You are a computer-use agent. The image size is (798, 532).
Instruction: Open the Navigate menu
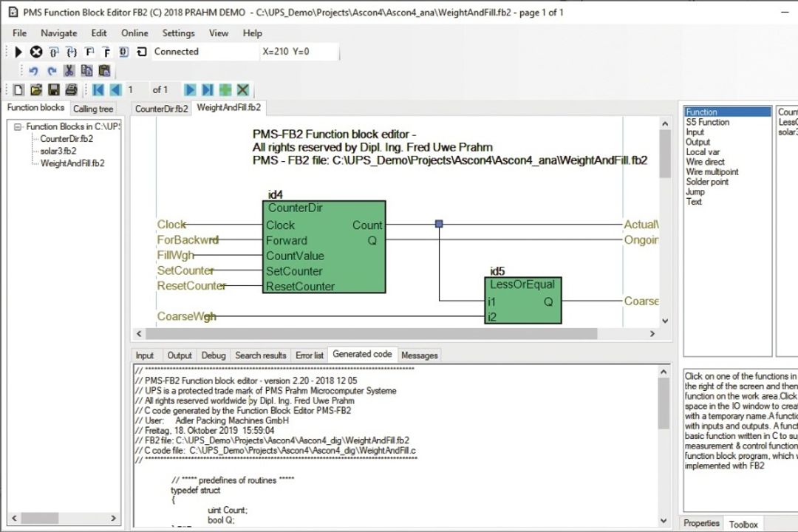(59, 33)
